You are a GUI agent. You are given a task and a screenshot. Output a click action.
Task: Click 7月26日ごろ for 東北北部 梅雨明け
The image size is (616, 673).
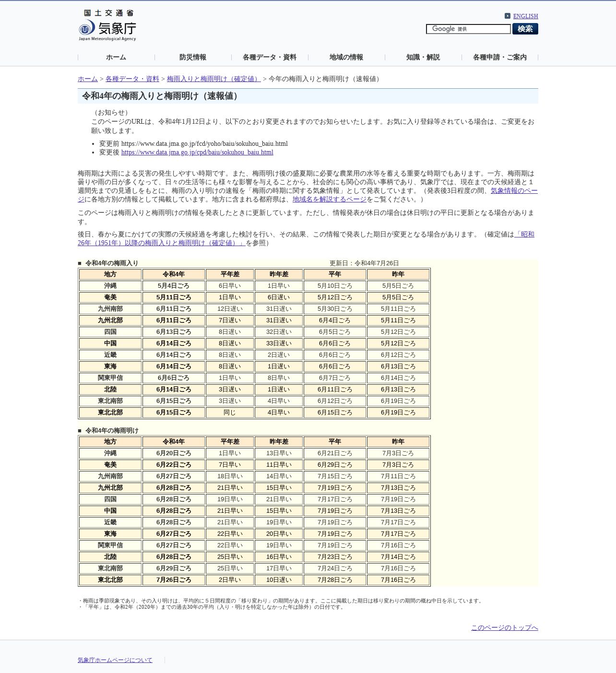pos(174,580)
